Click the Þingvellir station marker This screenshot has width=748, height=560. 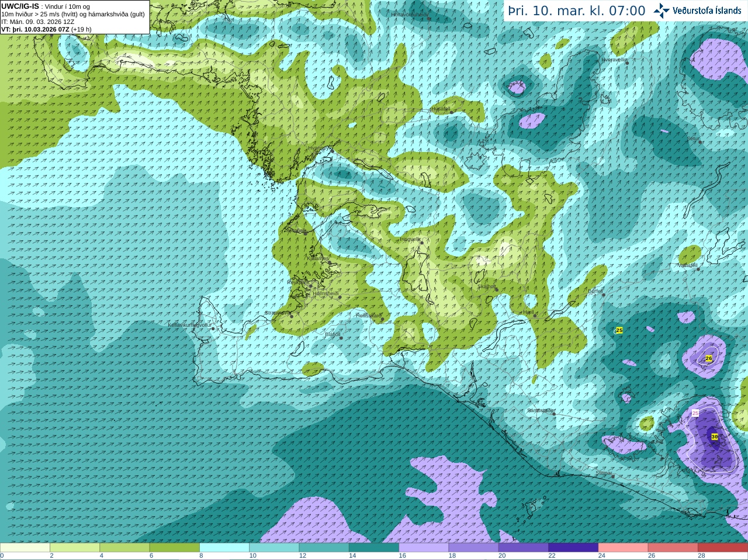tap(421, 242)
